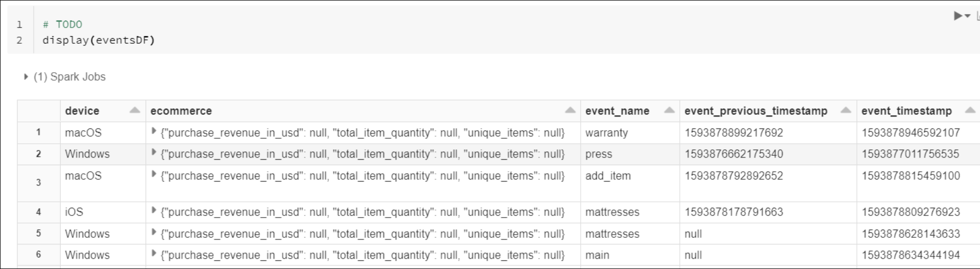
Task: Sort by ecommerce column arrow icon
Action: [x=570, y=110]
